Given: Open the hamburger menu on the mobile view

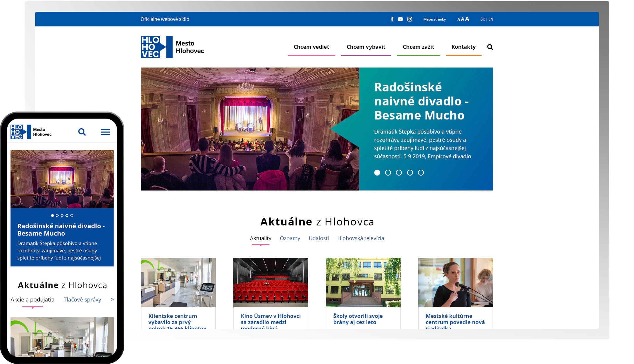Looking at the screenshot, I should 105,132.
